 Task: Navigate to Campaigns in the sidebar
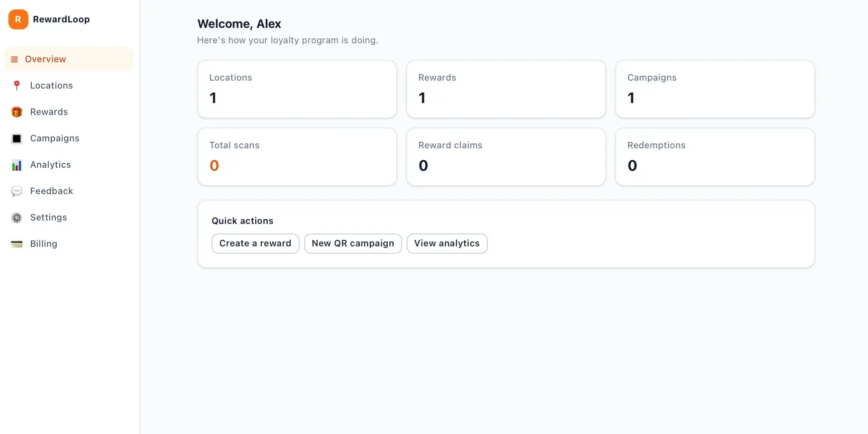(55, 138)
